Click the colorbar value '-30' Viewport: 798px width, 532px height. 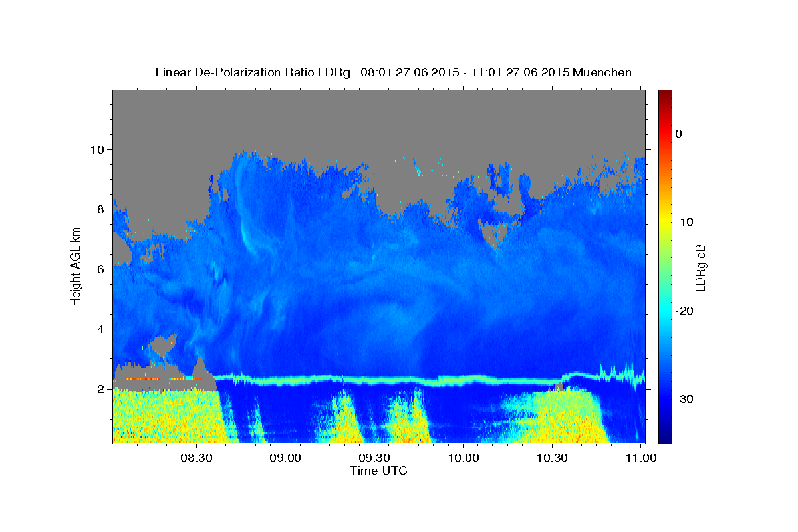coord(685,399)
